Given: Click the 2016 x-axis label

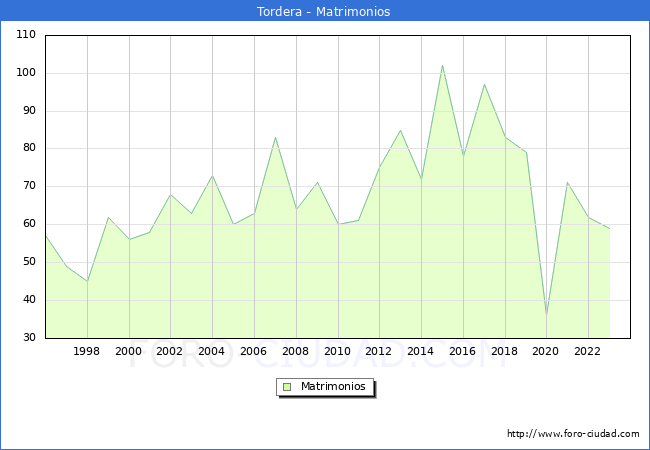Looking at the screenshot, I should [x=462, y=351].
